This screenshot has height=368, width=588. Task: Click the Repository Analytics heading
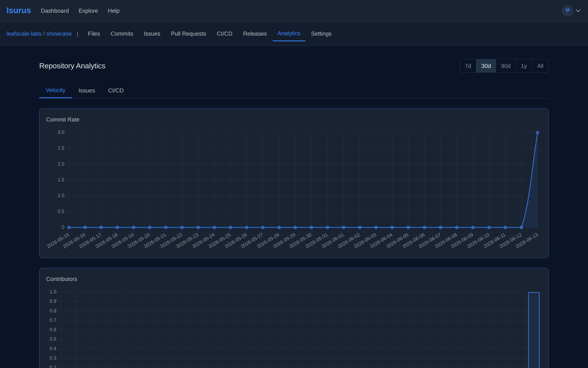[72, 66]
